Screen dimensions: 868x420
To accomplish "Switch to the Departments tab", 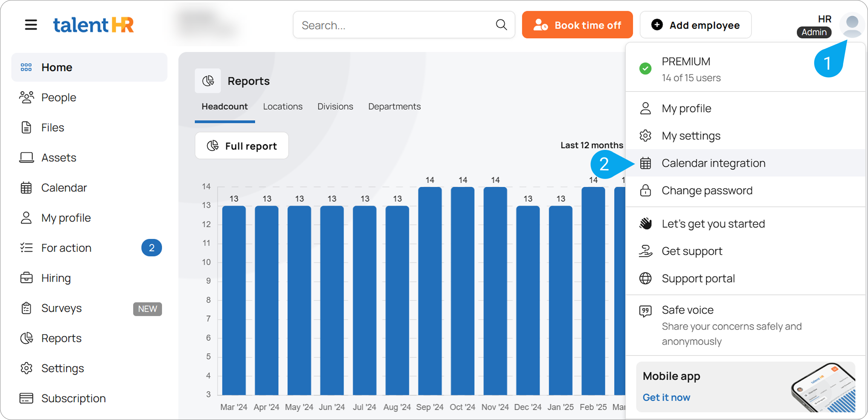I will point(394,107).
